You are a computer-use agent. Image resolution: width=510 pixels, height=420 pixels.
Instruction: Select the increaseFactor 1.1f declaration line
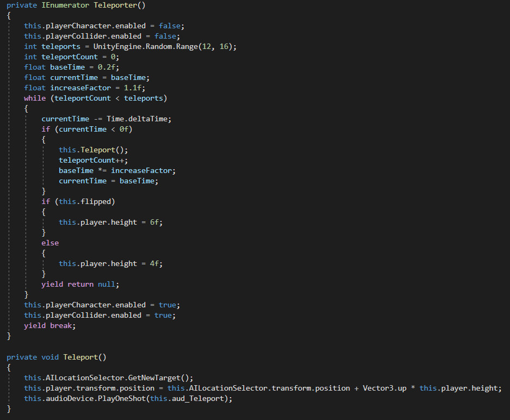click(x=84, y=88)
